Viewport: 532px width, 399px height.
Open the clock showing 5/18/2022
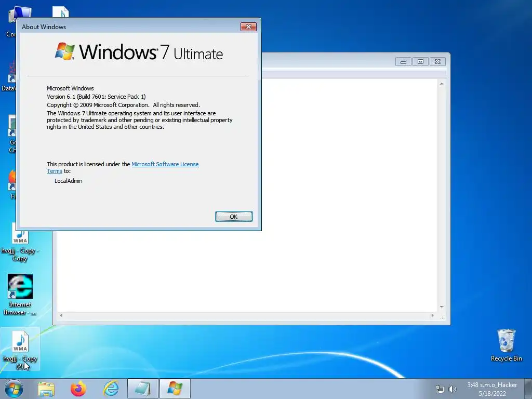point(492,389)
